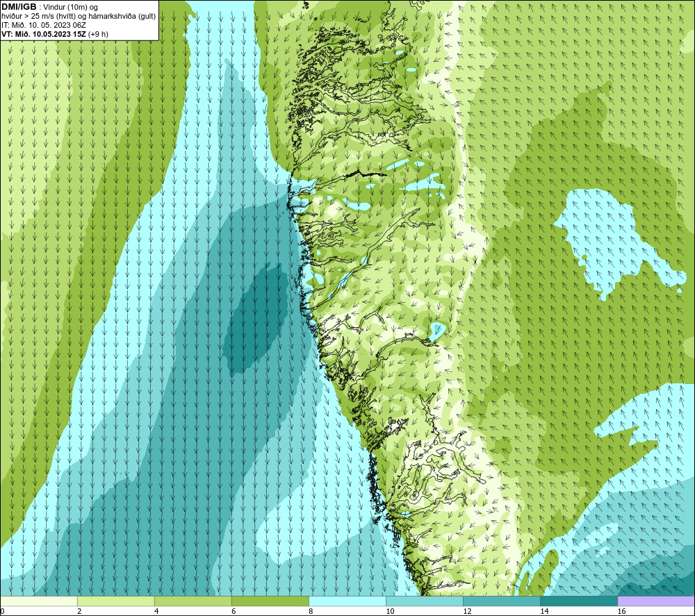Click the scale label "4"
695x616 pixels.
(x=156, y=611)
